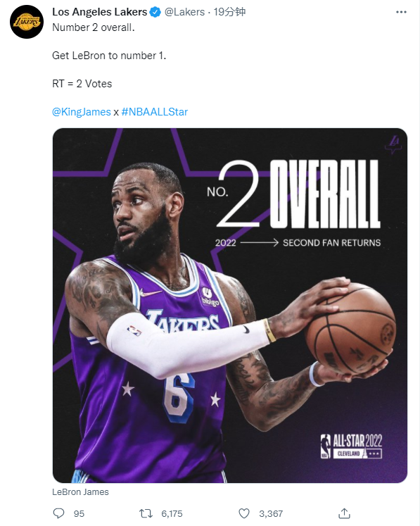Click the 95 replies count
Viewport: 420px width, 526px height.
coord(79,513)
